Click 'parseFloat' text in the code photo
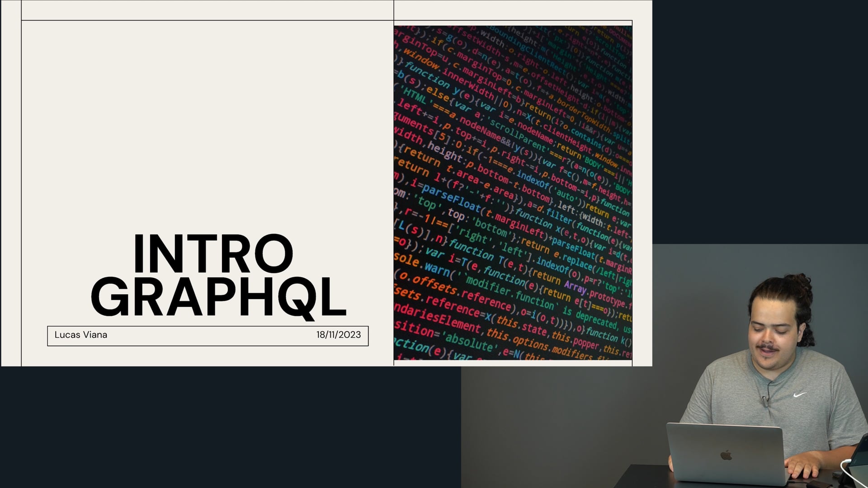The width and height of the screenshot is (868, 488). (x=451, y=199)
